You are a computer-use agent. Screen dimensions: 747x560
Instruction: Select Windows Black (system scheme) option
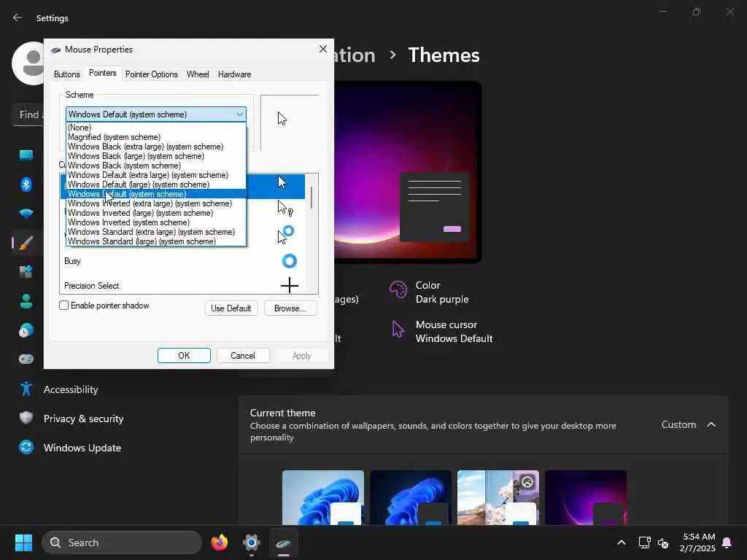pos(156,166)
